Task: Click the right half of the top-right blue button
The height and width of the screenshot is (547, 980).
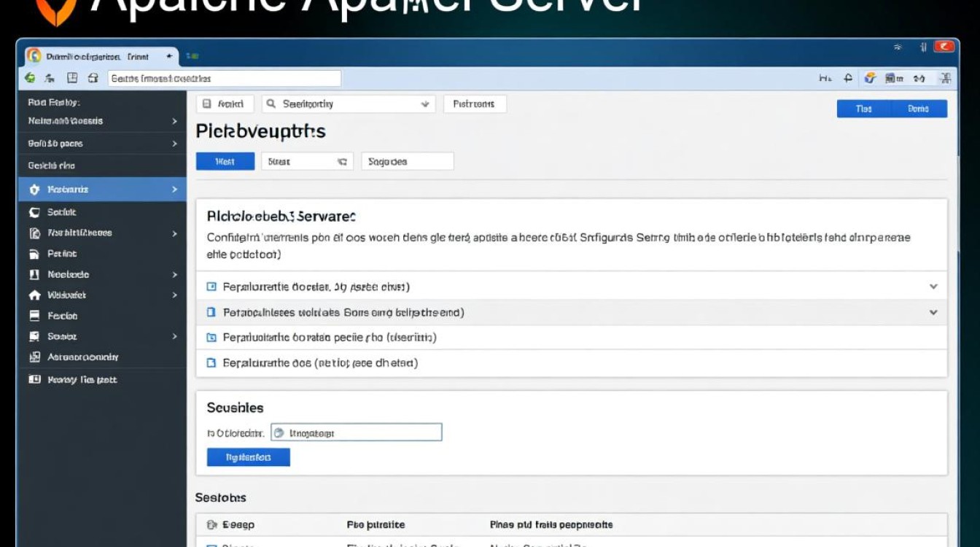Action: pyautogui.click(x=919, y=109)
